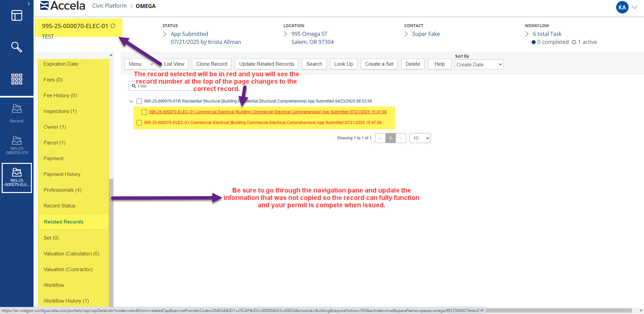
Task: Open the page size dropdown showing 10
Action: [420, 138]
